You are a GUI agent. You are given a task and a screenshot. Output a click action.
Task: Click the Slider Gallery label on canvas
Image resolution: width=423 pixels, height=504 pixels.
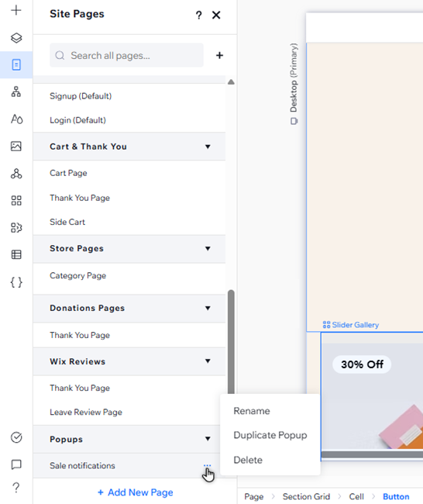pos(351,325)
